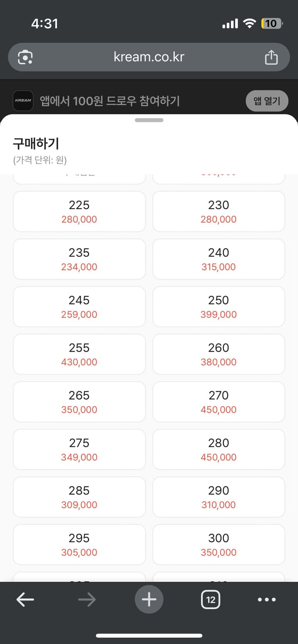The image size is (298, 644).
Task: Tap the address bar showing kream.co.kr
Action: (x=149, y=57)
